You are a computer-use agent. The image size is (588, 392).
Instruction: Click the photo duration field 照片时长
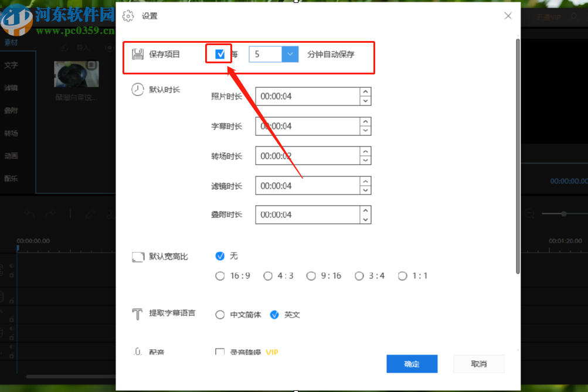point(308,96)
